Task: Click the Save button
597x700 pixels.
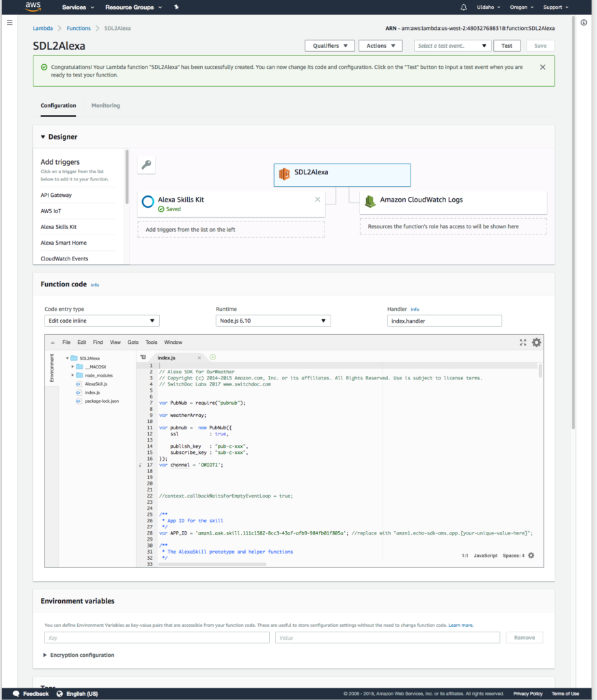Action: [x=540, y=46]
